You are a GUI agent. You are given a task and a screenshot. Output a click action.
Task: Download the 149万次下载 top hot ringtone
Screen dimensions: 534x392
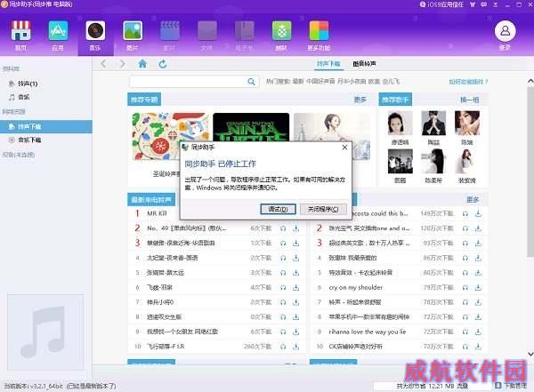[478, 213]
